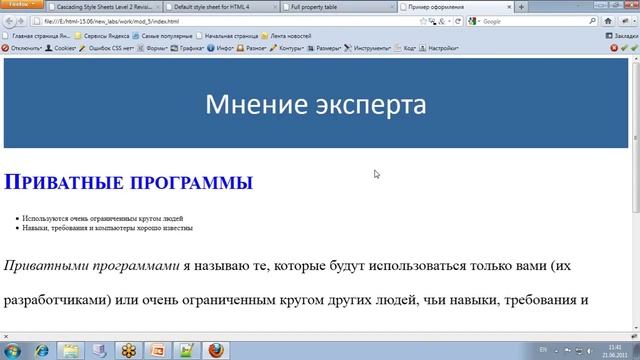Click the Приватные программы heading
The image size is (640, 360).
(x=128, y=182)
